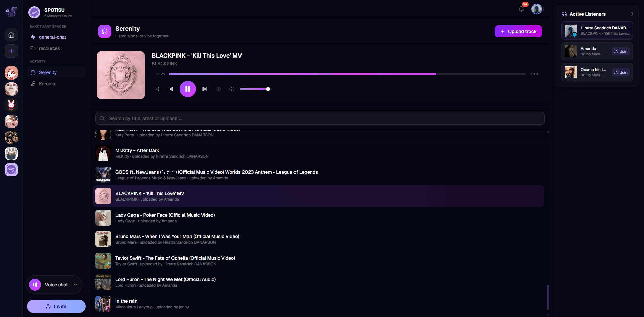Focus the track search field
Screen dimensions: 644x317
pyautogui.click(x=320, y=118)
